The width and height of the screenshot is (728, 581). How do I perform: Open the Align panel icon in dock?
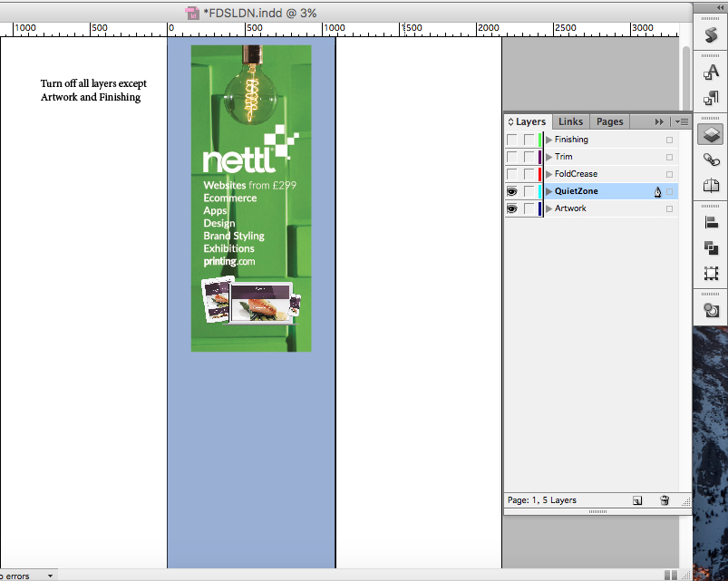point(712,221)
